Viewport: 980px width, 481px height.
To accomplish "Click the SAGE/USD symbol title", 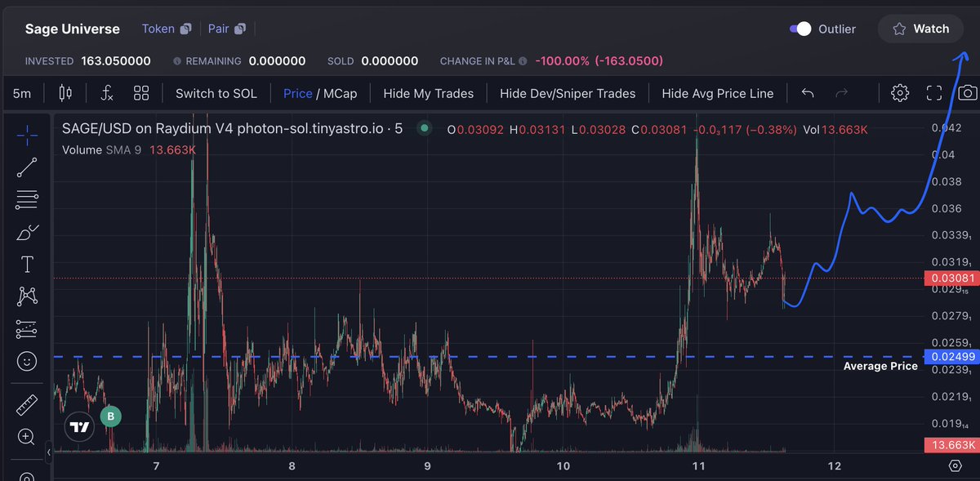I will (232, 129).
